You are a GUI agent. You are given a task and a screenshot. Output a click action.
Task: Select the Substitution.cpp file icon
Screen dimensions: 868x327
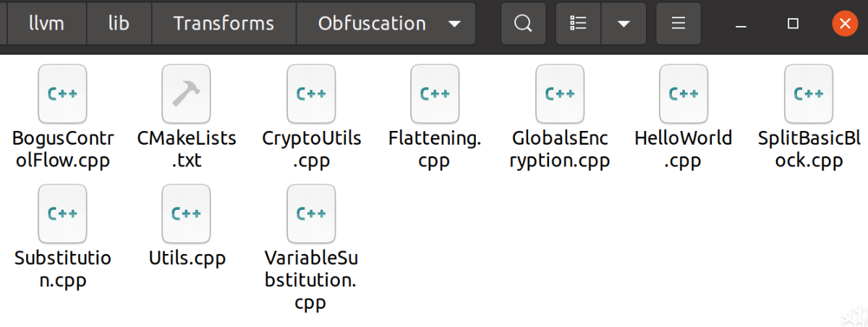tap(61, 213)
